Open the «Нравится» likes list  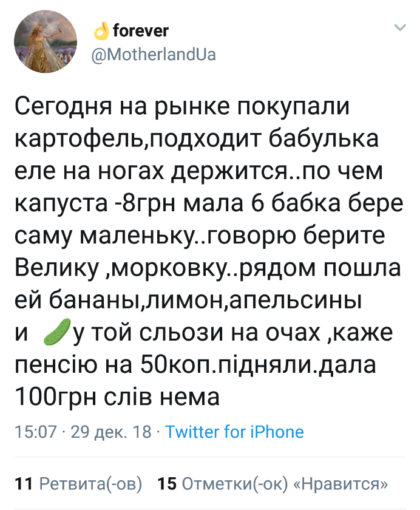[340, 484]
